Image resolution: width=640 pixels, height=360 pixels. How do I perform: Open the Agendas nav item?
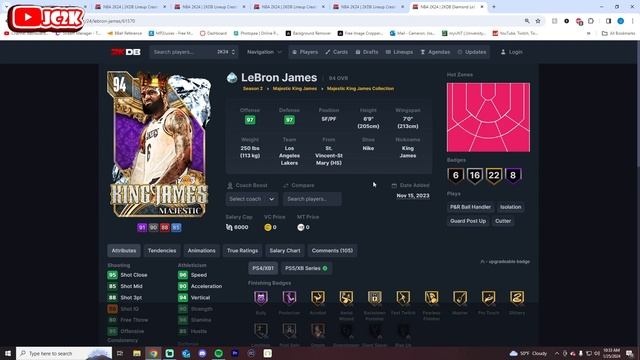pos(435,52)
